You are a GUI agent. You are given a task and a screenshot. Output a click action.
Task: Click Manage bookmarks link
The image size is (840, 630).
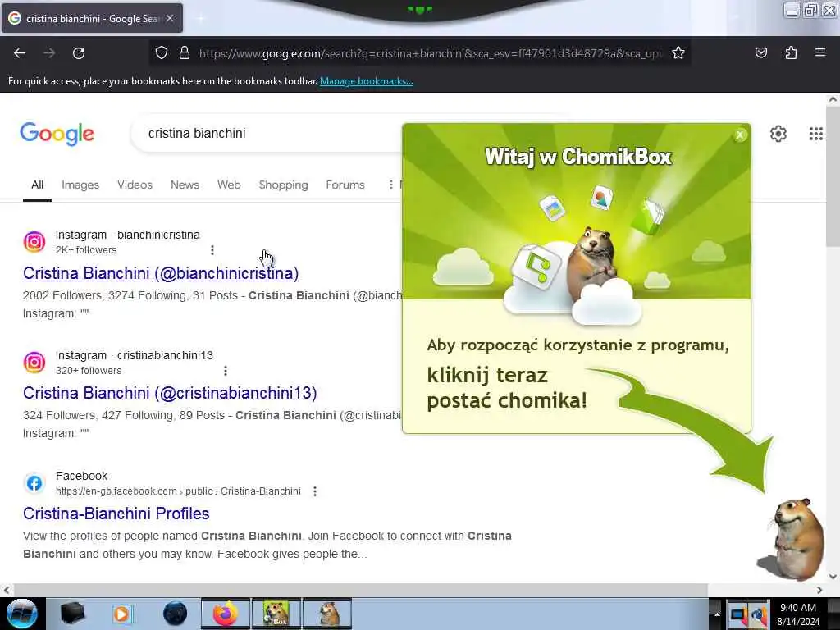367,81
